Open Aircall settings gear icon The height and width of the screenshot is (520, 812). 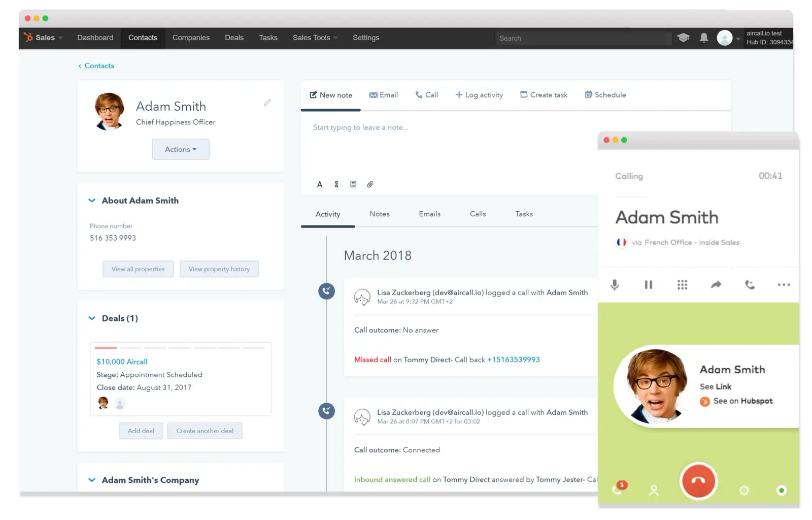coord(744,491)
